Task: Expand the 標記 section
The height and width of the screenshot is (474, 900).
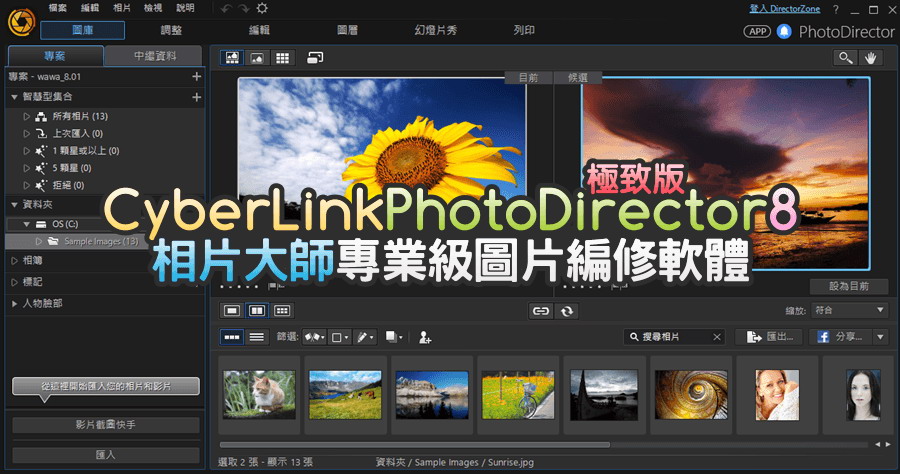Action: pyautogui.click(x=14, y=282)
